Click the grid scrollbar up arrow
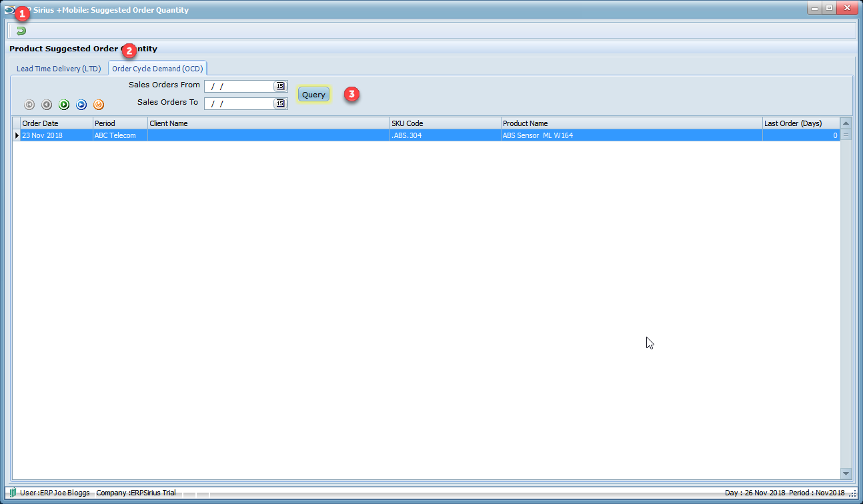The height and width of the screenshot is (504, 863). pos(846,123)
